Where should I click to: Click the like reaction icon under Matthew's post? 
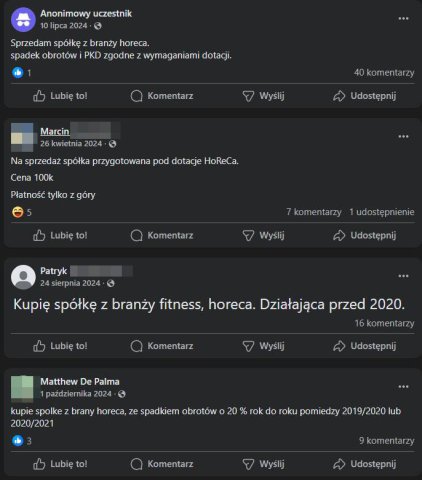click(x=17, y=441)
